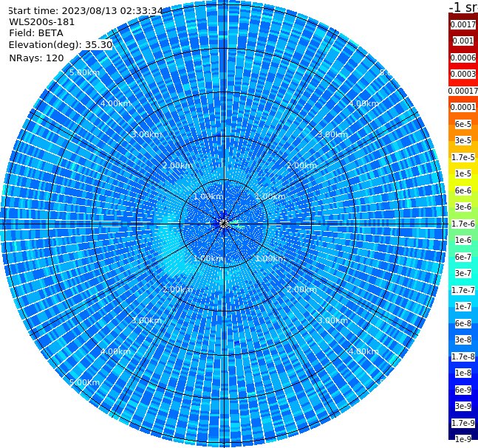Click the 6e-7 colorbar label
Image resolution: width=478 pixels, height=448 pixels.
coord(463,257)
